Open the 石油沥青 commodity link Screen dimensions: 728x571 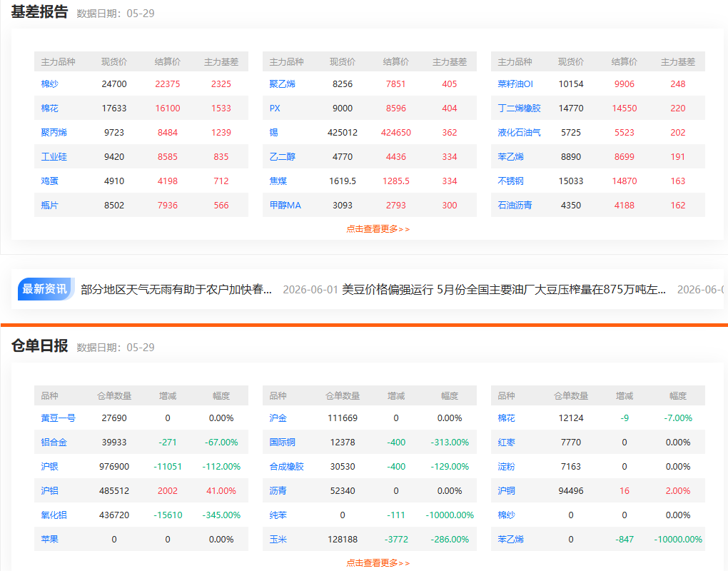tap(515, 205)
